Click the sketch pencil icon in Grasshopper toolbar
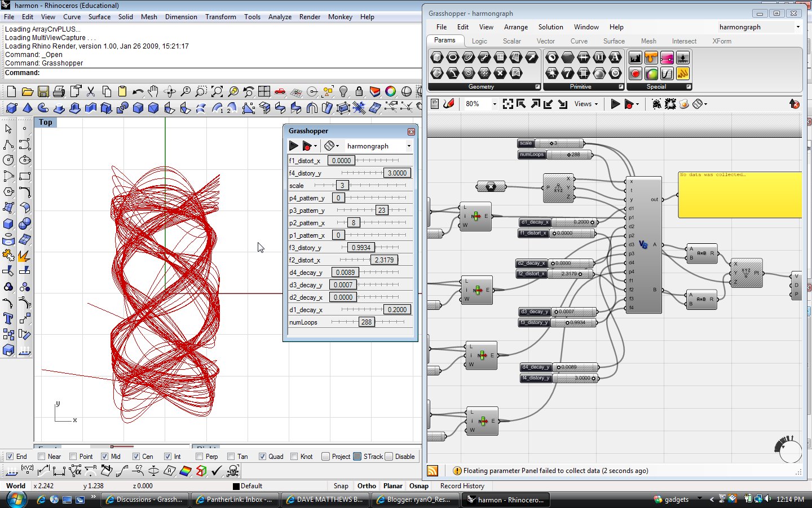Image resolution: width=812 pixels, height=508 pixels. [449, 104]
